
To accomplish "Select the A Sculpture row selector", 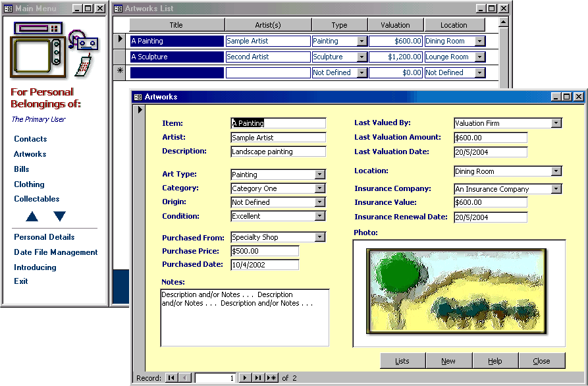I will pos(120,57).
